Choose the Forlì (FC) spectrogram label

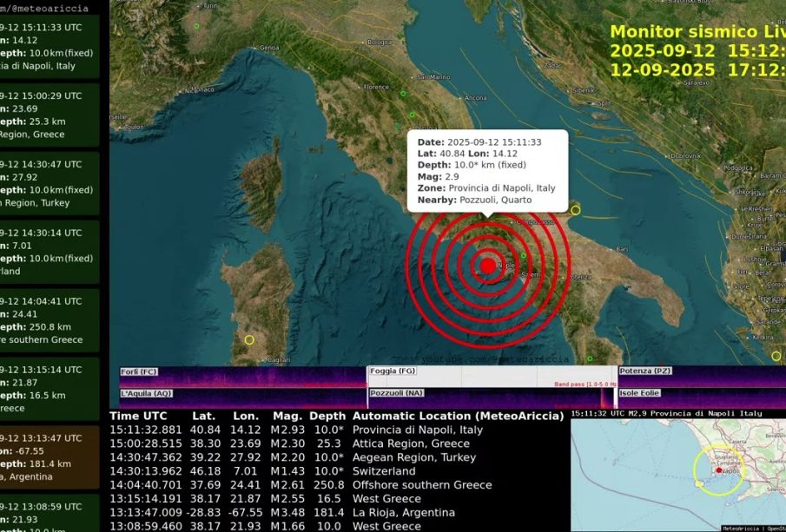[138, 371]
